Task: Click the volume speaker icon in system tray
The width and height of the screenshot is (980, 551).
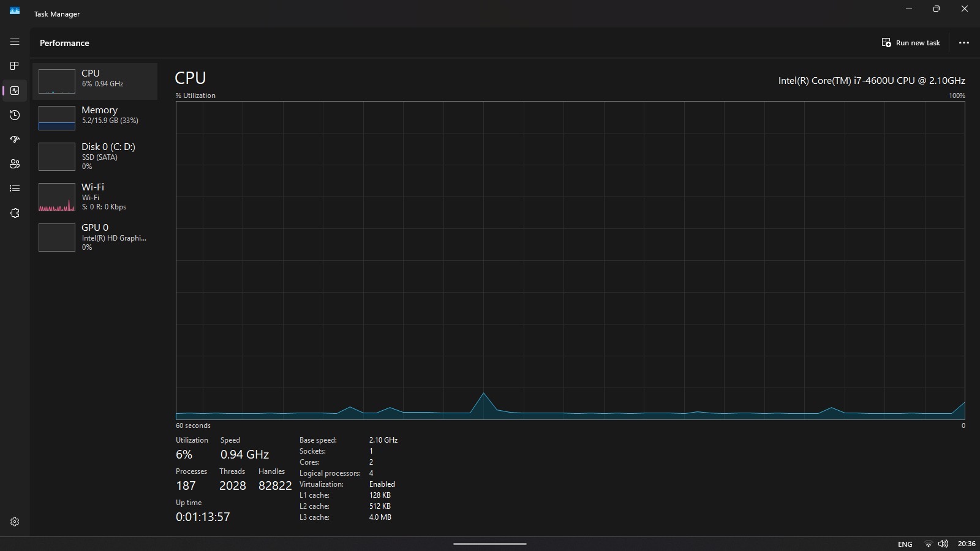Action: [x=943, y=544]
